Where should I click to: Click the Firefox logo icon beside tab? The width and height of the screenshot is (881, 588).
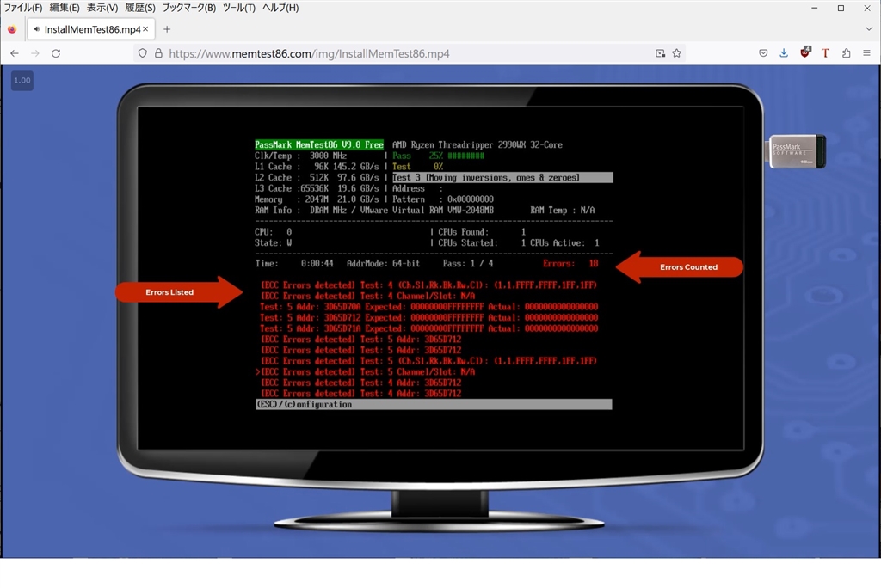pos(12,29)
